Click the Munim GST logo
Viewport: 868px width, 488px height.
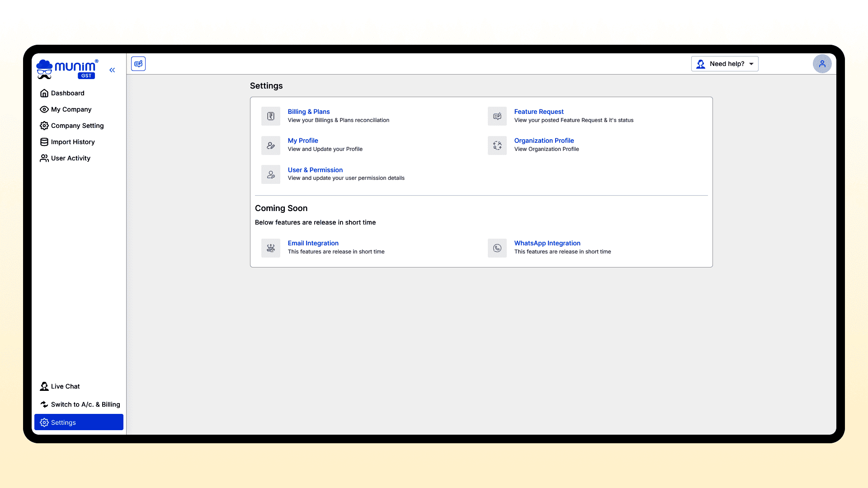click(68, 69)
